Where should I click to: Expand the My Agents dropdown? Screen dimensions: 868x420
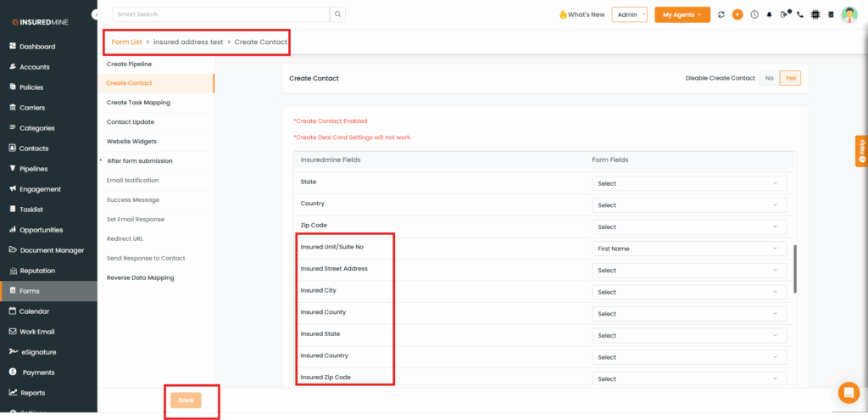pyautogui.click(x=682, y=14)
